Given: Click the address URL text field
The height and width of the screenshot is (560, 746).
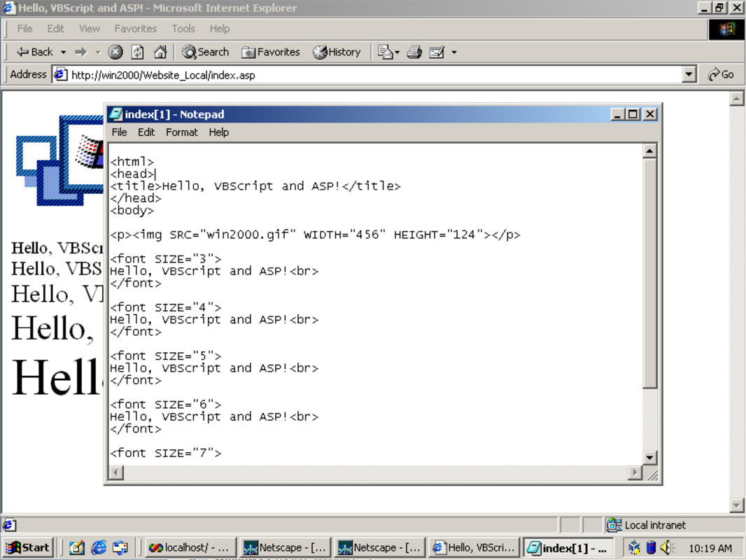Looking at the screenshot, I should click(371, 74).
